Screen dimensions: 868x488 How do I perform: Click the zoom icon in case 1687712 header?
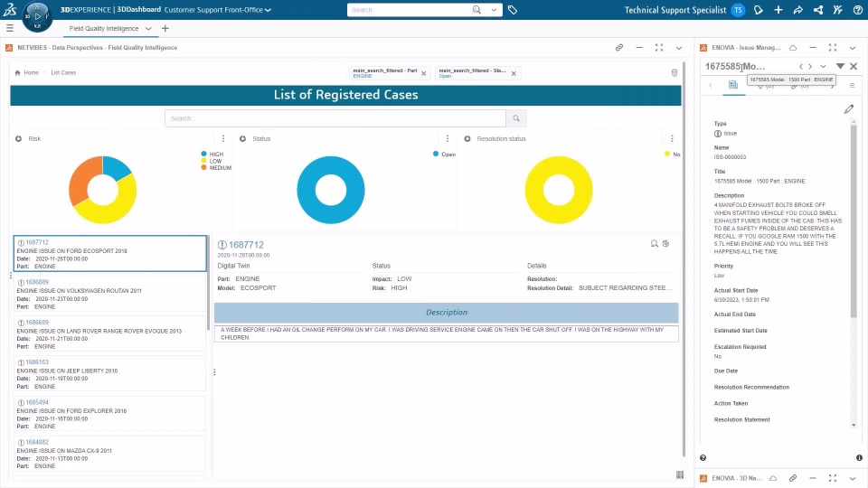click(x=655, y=243)
